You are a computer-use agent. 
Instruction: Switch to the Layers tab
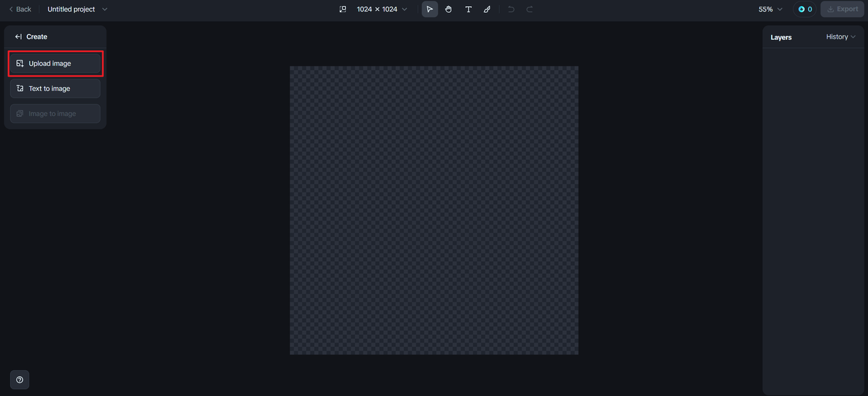tap(781, 37)
